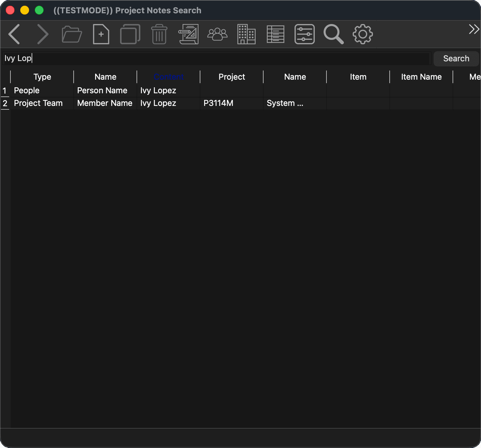This screenshot has height=448, width=481.
Task: Open the drafting blueprint tools icon
Action: (188, 34)
